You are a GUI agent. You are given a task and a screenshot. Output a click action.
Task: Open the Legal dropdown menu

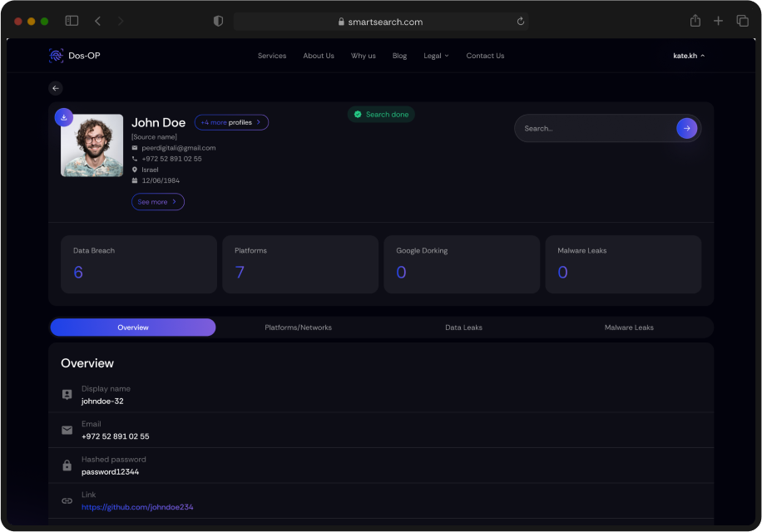(436, 56)
